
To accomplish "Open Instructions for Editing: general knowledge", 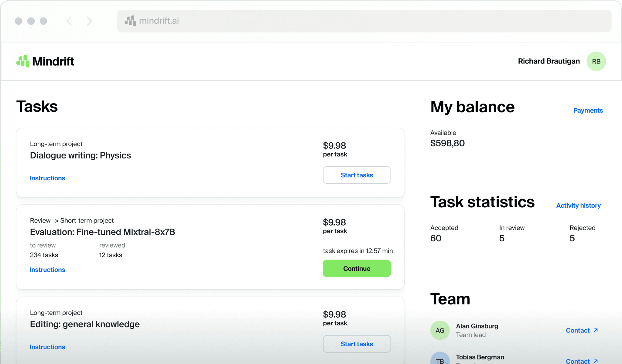I will (47, 347).
